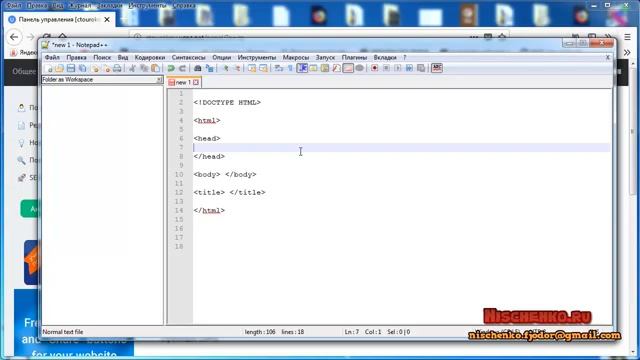
Task: Click the length : 106 status entry
Action: [260, 332]
